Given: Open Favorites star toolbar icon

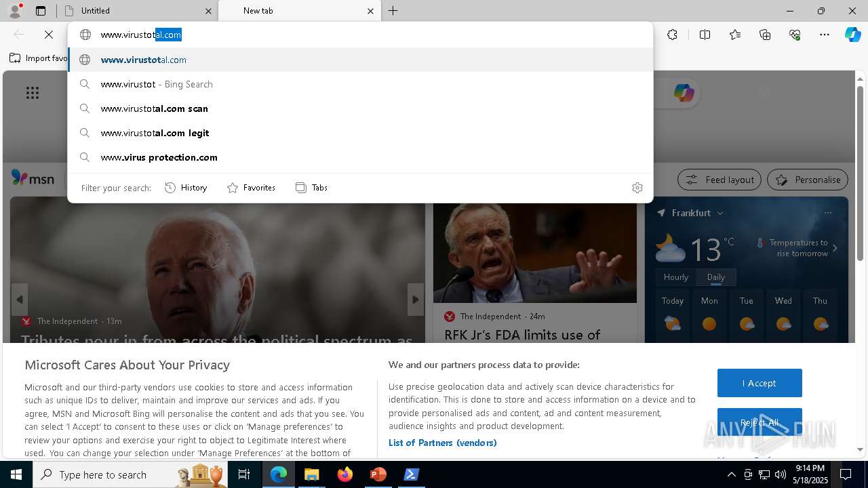Looking at the screenshot, I should tap(735, 35).
